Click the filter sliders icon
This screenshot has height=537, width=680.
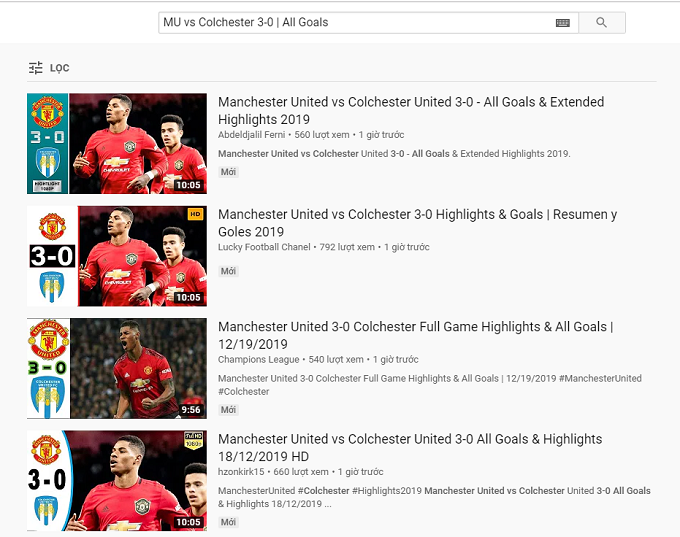36,68
